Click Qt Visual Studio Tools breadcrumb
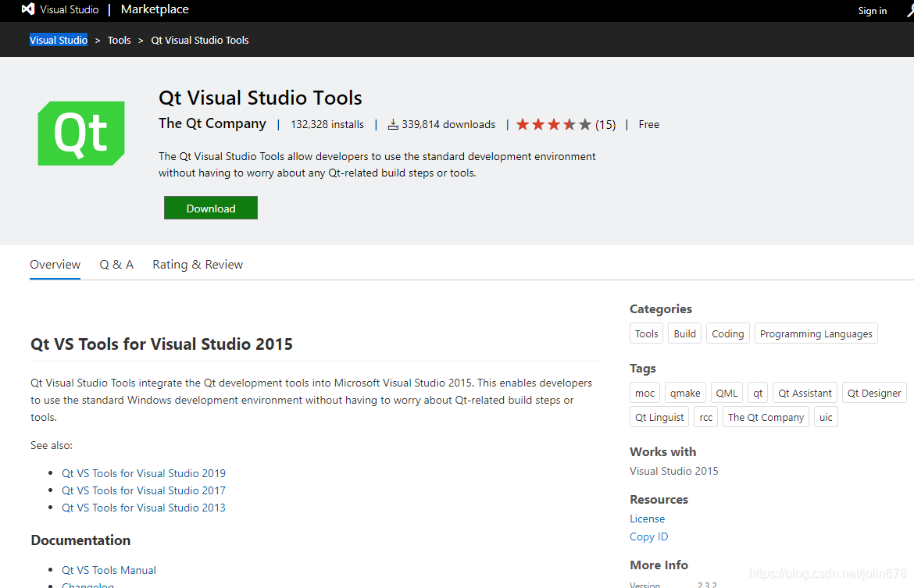Viewport: 914px width, 588px height. click(x=200, y=40)
